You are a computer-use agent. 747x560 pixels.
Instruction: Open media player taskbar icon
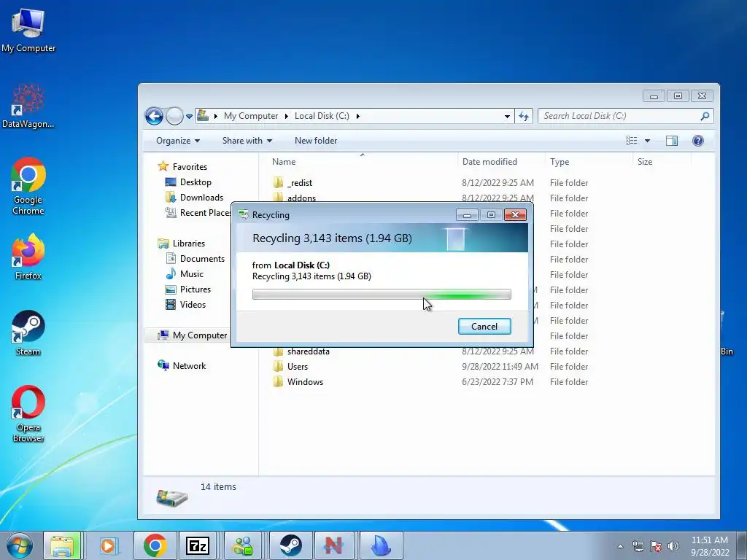click(108, 545)
